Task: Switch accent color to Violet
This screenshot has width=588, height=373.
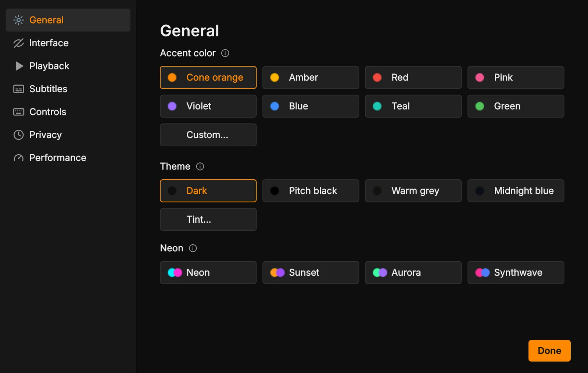Action: coord(208,106)
